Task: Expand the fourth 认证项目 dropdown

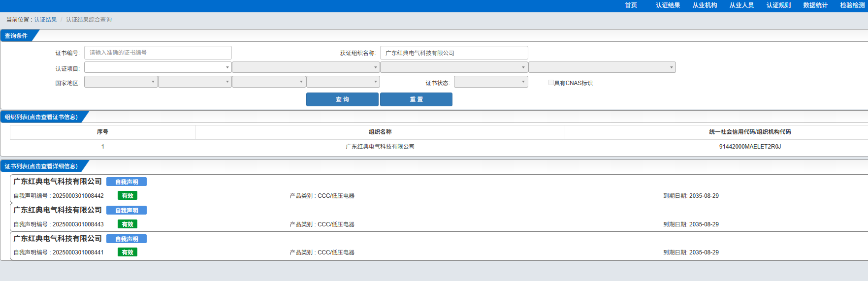Action: point(602,67)
